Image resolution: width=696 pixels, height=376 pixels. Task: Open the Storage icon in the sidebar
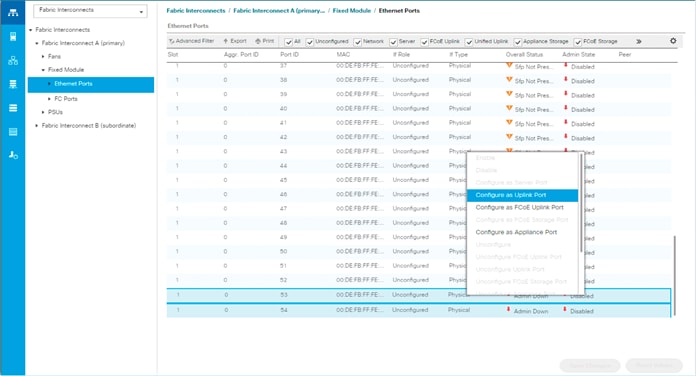(13, 132)
